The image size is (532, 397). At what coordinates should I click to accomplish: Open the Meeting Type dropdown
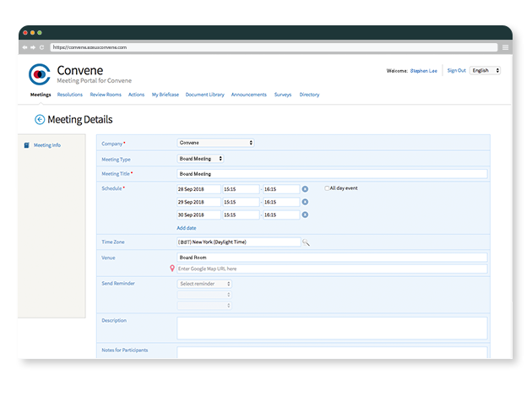pos(200,159)
